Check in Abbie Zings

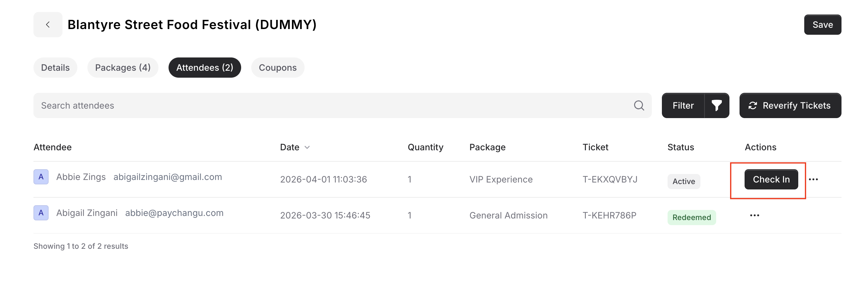point(771,179)
